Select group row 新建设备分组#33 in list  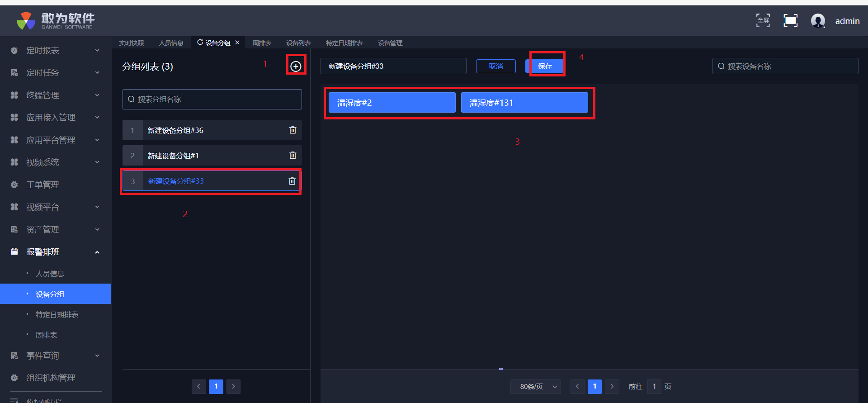211,181
